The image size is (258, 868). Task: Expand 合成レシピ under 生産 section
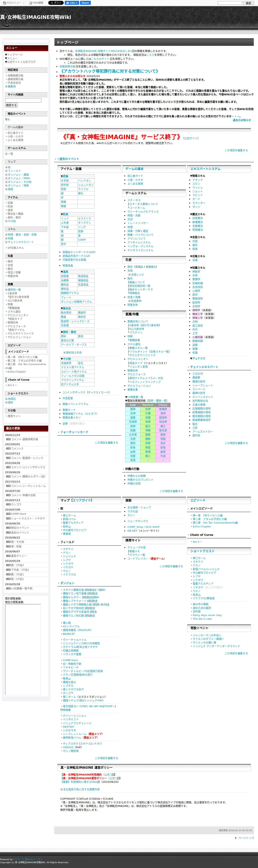tap(129, 275)
